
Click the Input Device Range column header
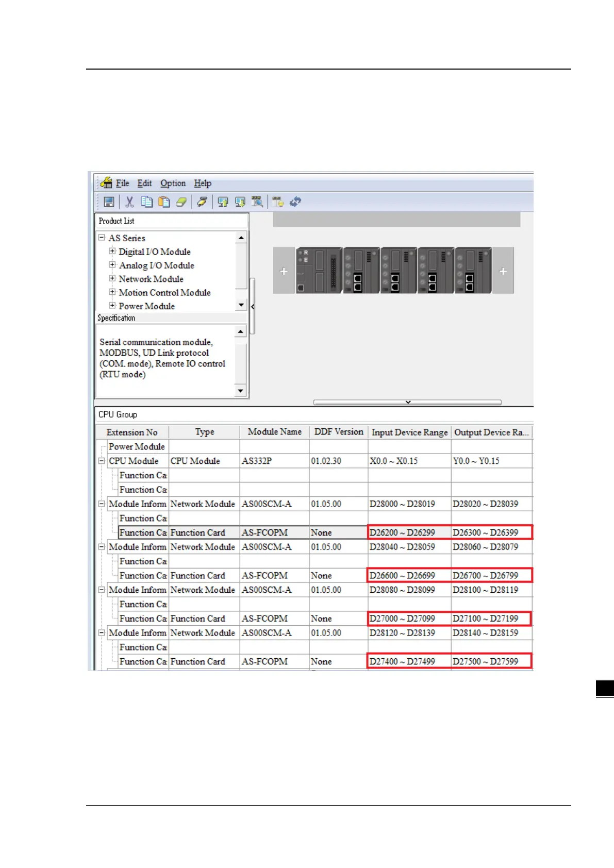[x=409, y=432]
